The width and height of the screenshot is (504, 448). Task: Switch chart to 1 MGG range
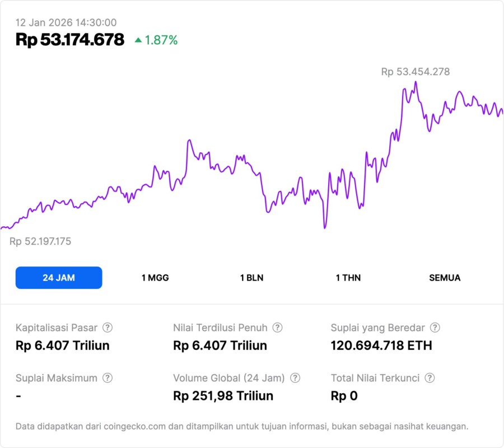(x=155, y=278)
